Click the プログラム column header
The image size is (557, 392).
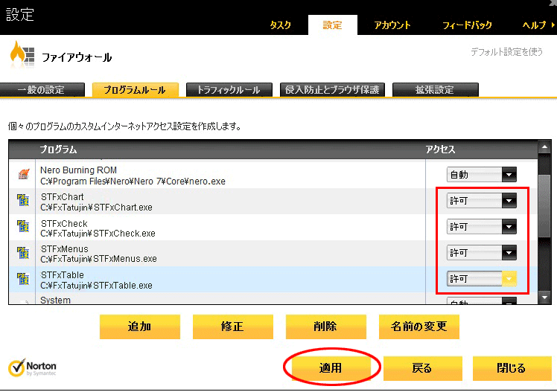[58, 150]
